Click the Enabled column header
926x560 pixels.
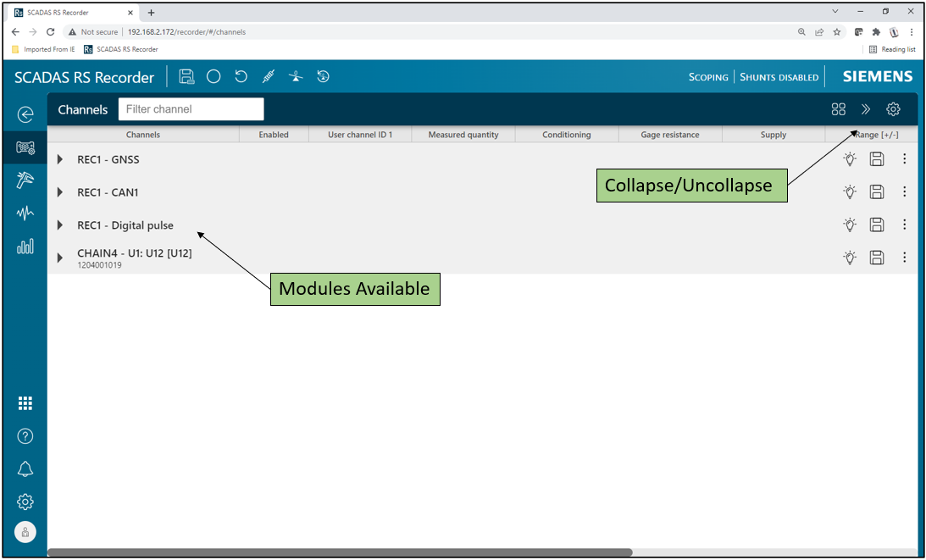pos(273,135)
